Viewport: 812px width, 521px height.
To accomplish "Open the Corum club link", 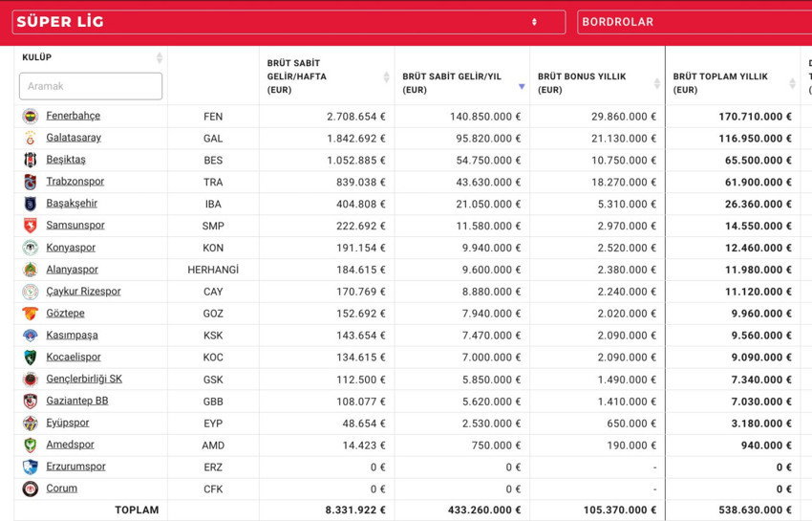I will coord(62,488).
